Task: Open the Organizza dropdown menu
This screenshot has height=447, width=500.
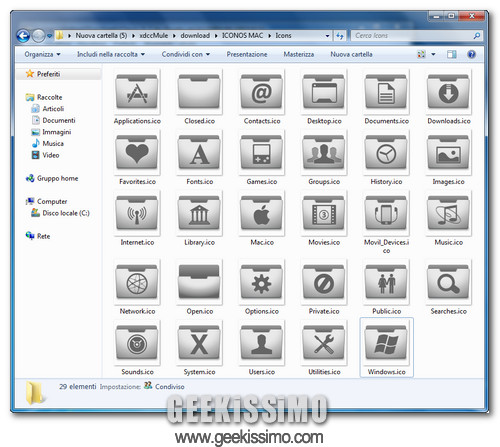Action: (42, 54)
